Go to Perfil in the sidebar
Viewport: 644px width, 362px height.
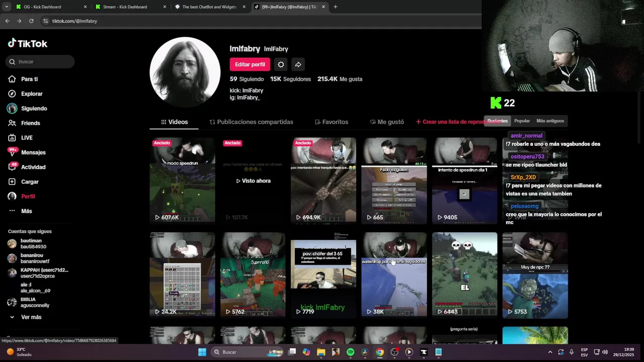(22, 196)
